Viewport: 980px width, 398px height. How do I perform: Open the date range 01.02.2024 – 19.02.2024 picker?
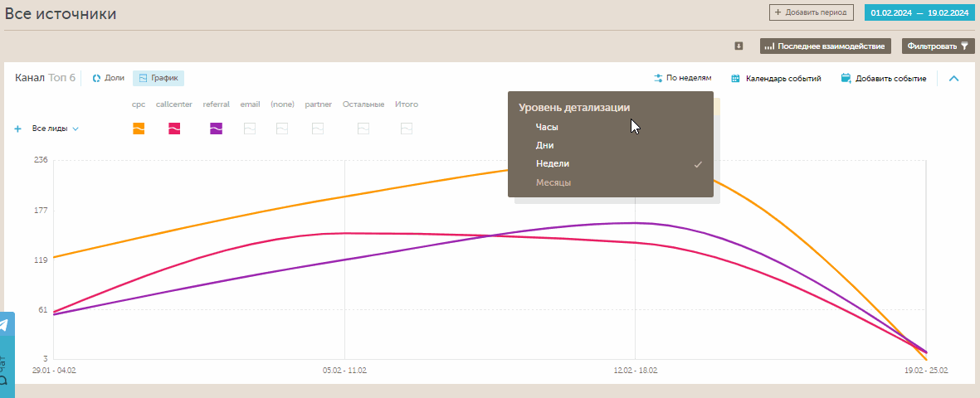point(918,13)
